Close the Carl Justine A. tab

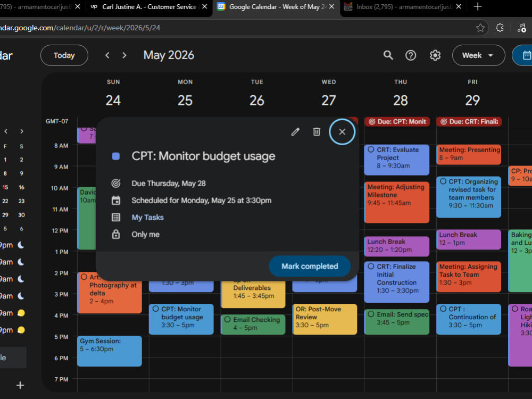click(x=205, y=6)
